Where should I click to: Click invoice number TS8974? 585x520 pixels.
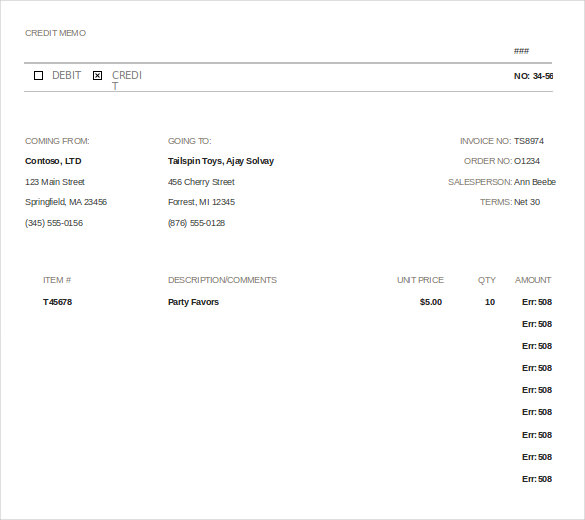[x=529, y=141]
